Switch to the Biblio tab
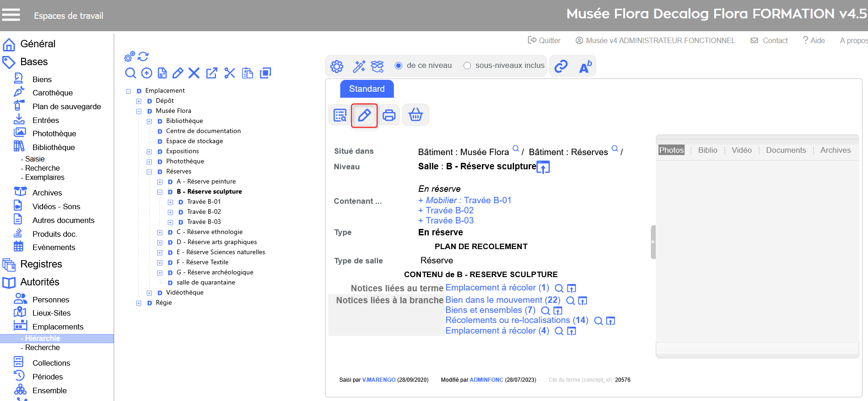The height and width of the screenshot is (401, 868). [x=708, y=150]
